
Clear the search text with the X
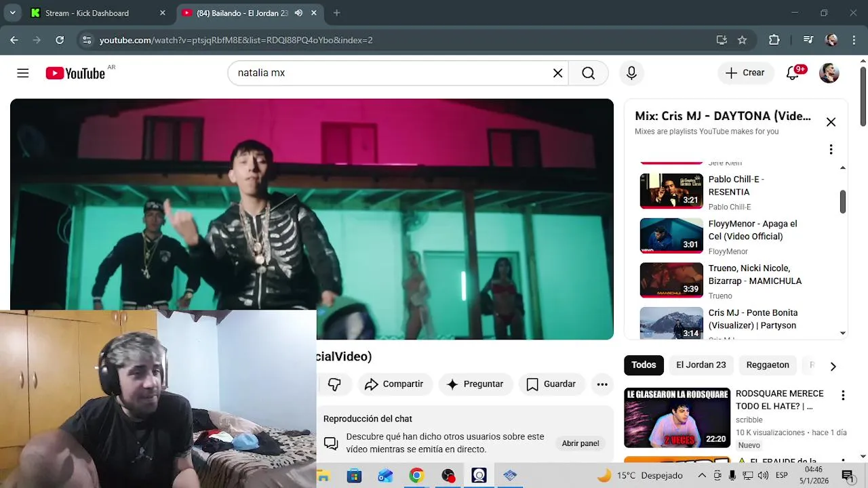coord(557,73)
